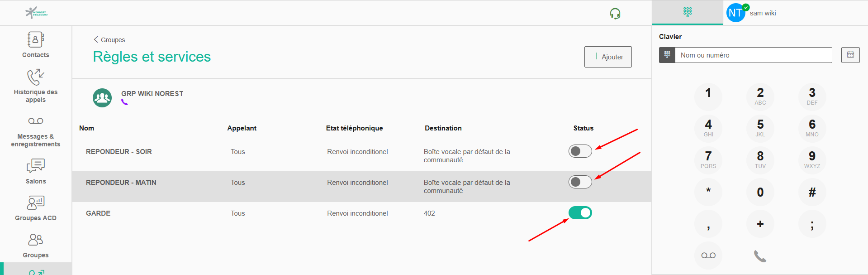This screenshot has width=868, height=275.
Task: Click the green headset icon in the header
Action: (615, 14)
